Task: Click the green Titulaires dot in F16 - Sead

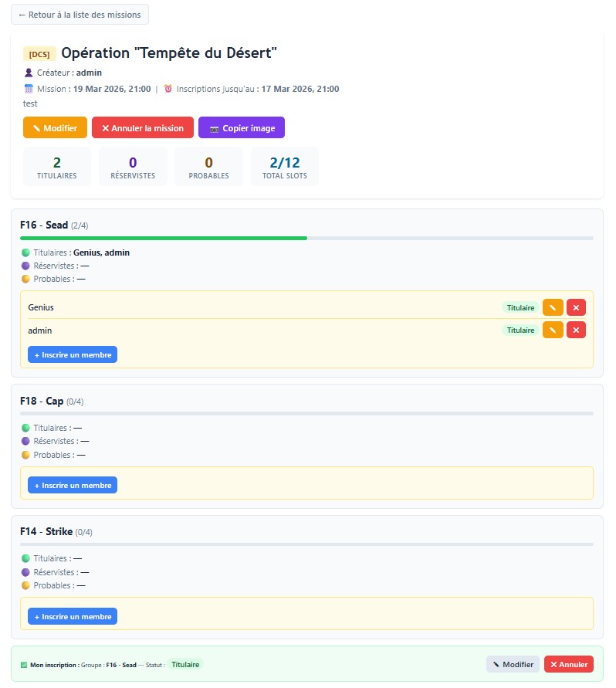Action: (25, 252)
